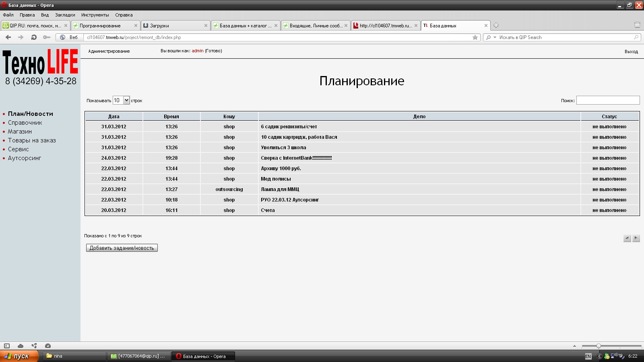Open the Закладки menu
The height and width of the screenshot is (362, 644).
pos(65,15)
